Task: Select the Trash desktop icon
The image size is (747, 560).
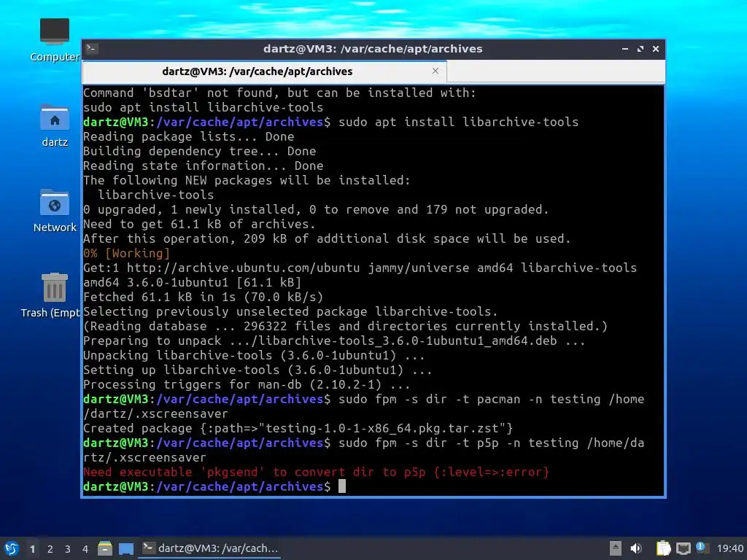Action: click(x=50, y=295)
